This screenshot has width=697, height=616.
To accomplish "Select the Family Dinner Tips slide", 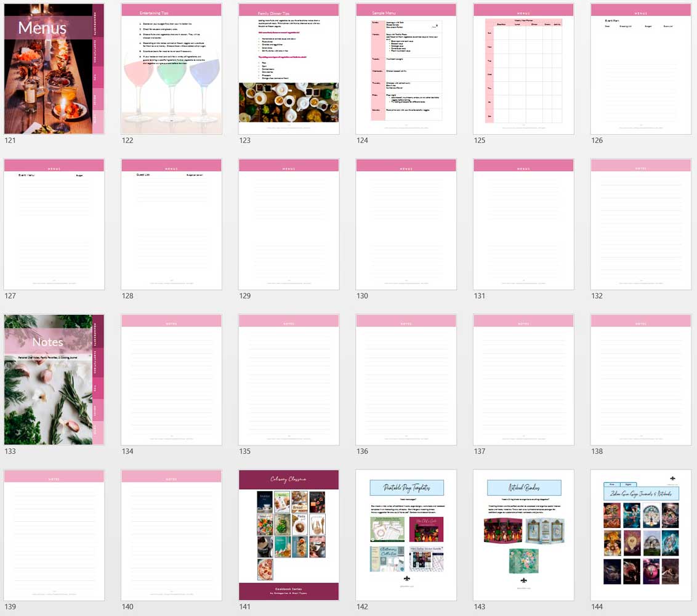I will [x=289, y=68].
